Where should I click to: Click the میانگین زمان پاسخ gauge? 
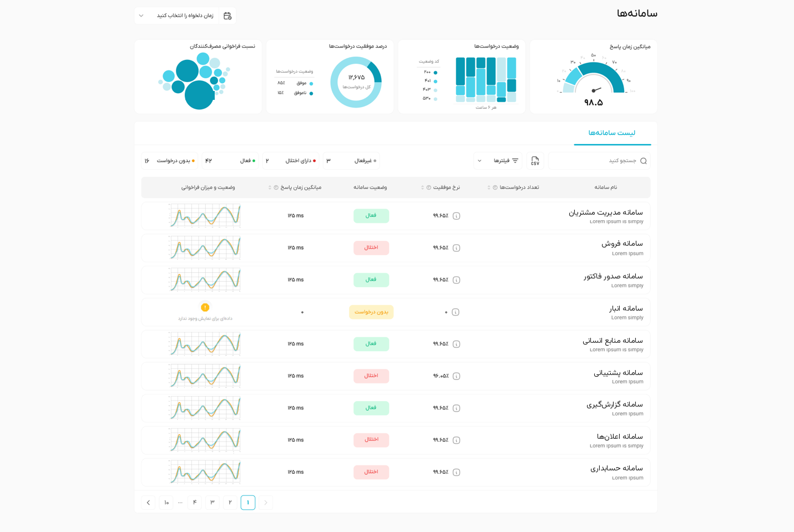[594, 78]
